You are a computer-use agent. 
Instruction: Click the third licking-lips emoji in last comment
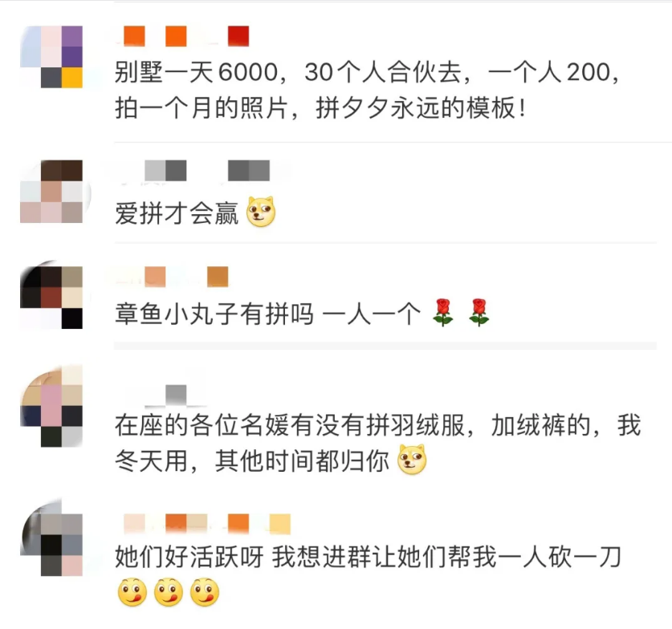(x=205, y=592)
